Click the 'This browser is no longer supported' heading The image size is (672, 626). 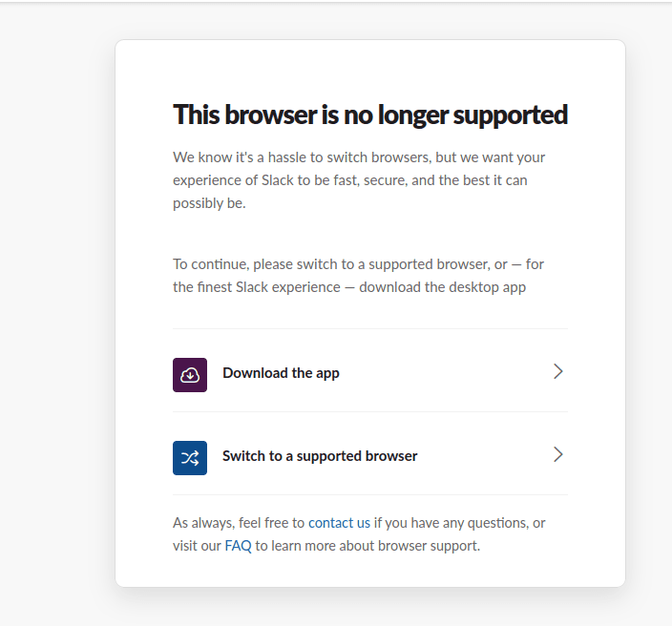[x=369, y=115]
